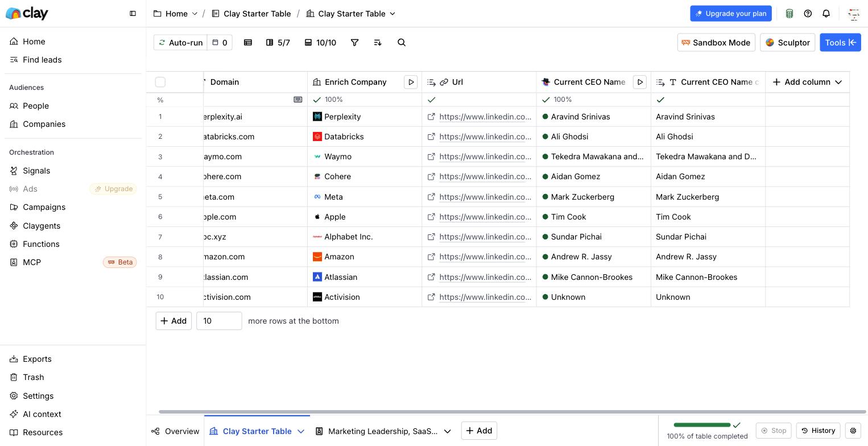868x446 pixels.
Task: Open Waymo LinkedIn URL link
Action: [485, 156]
